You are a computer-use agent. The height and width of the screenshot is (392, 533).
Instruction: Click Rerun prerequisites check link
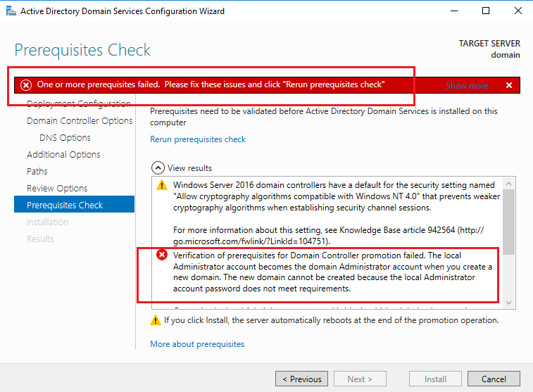point(198,139)
